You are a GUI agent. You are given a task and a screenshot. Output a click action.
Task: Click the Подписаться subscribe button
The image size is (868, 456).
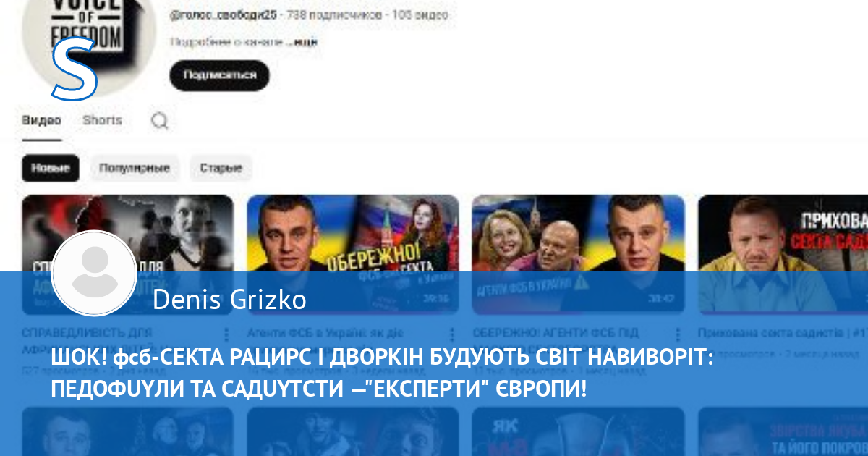coord(219,75)
